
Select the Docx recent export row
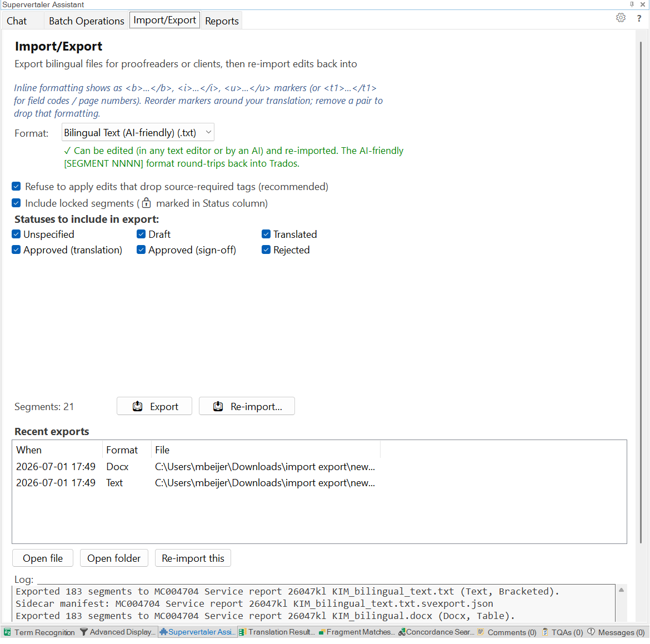[319, 467]
